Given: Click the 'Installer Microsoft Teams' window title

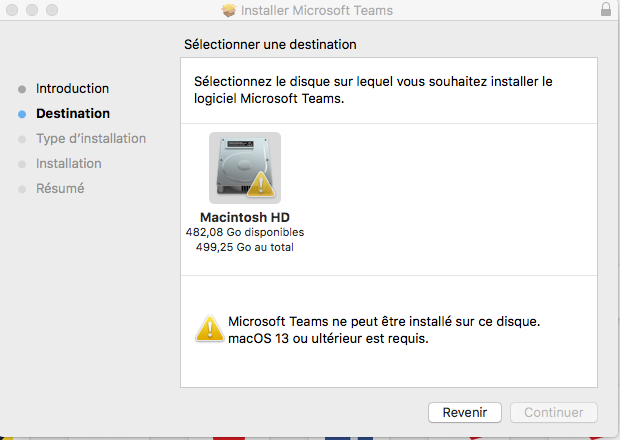Looking at the screenshot, I should (317, 11).
